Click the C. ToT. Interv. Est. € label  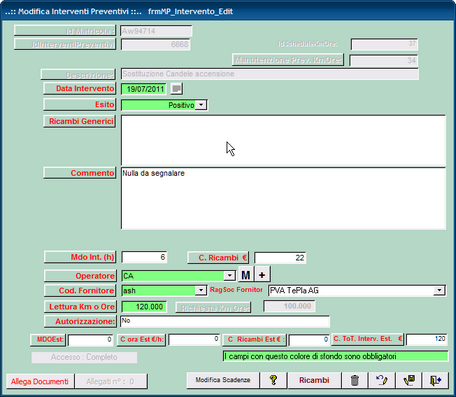pos(367,339)
